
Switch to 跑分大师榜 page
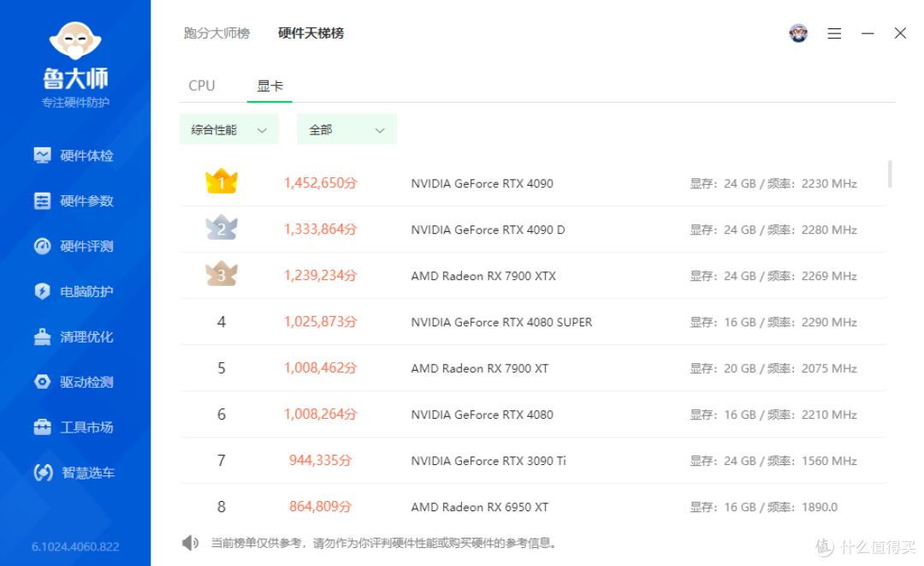216,33
